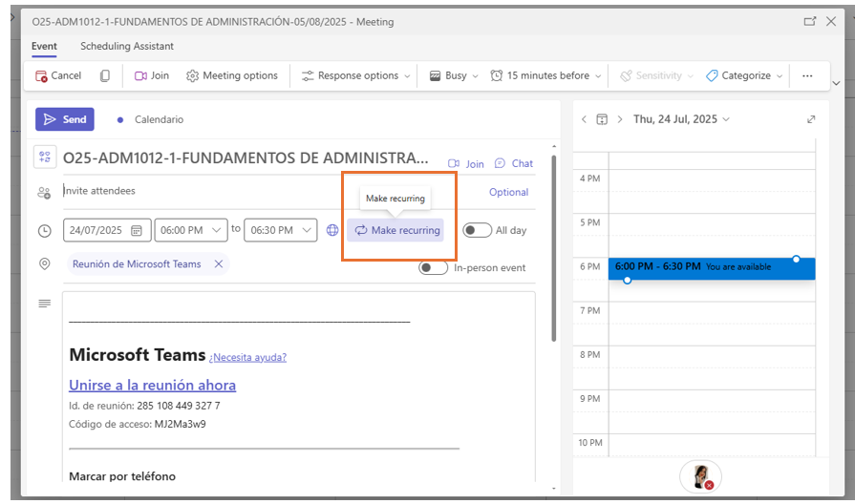Click the time zones globe icon
Screen dimensions: 855x504
tap(332, 230)
